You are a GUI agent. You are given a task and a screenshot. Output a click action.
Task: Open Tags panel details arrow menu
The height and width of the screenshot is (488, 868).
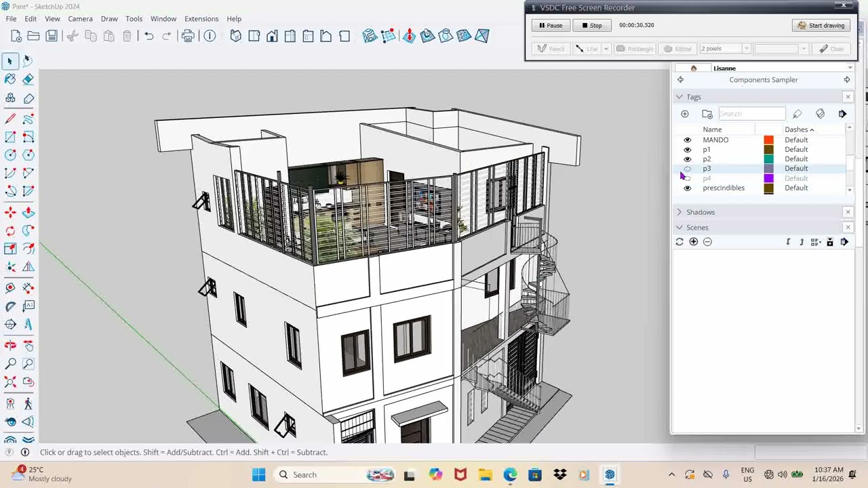pos(843,114)
